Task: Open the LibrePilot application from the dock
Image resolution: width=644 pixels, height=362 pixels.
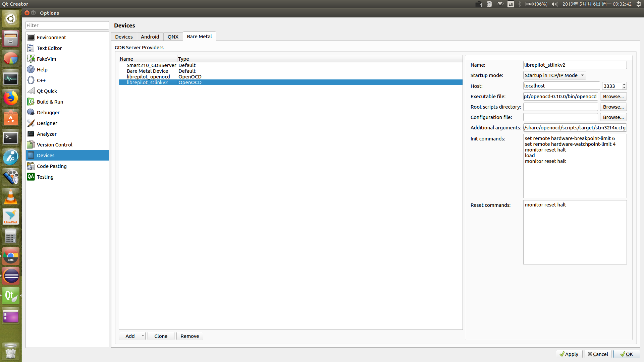Action: [11, 216]
